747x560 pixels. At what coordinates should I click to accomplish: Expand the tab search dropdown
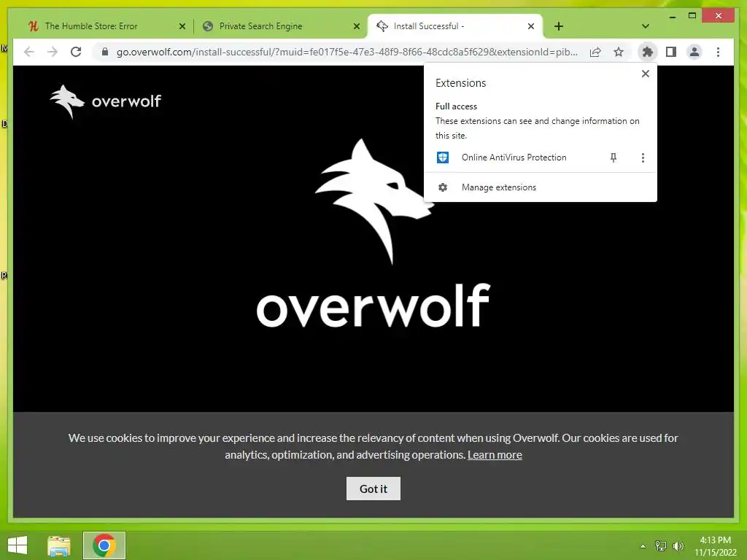pyautogui.click(x=645, y=26)
